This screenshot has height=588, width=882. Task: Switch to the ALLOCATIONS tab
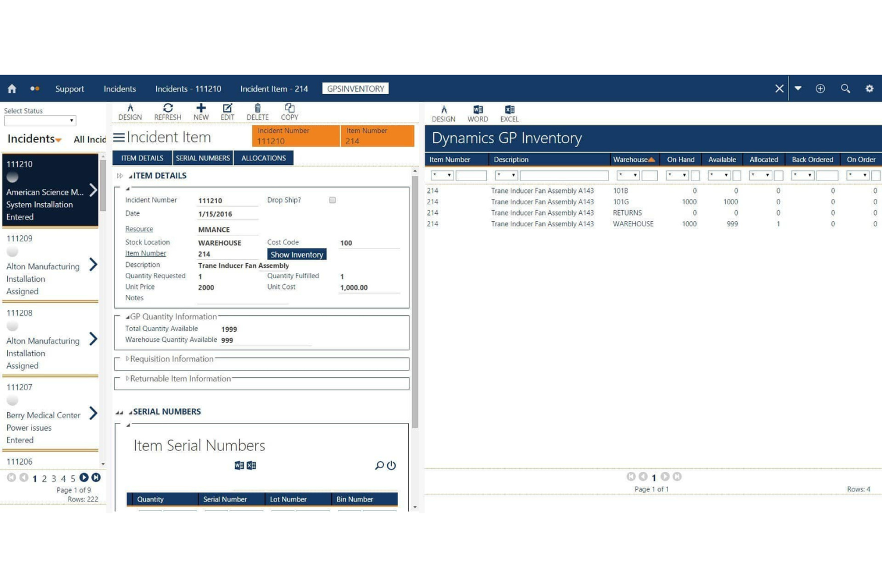263,158
